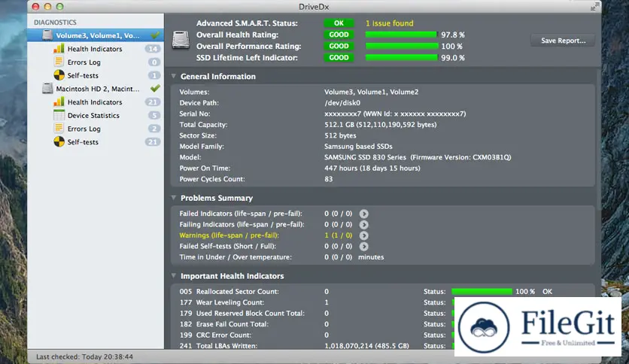Open details arrow for Warnings row
This screenshot has width=629, height=364.
pos(364,235)
